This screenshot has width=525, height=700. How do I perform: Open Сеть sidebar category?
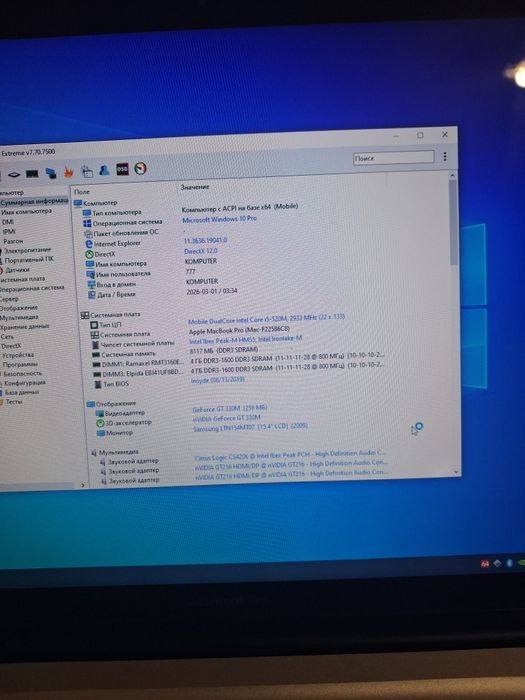7,337
